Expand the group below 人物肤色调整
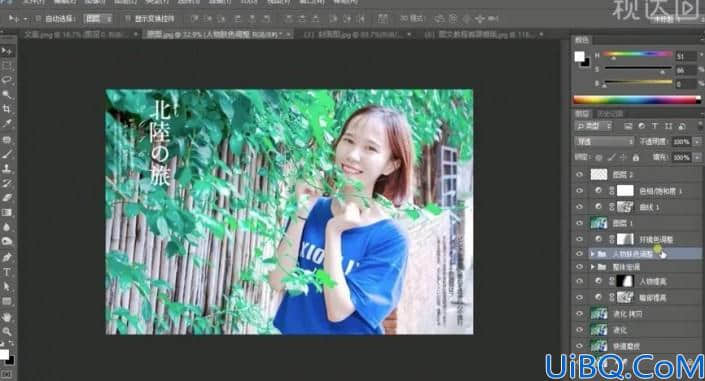The height and width of the screenshot is (381, 705). coord(593,267)
